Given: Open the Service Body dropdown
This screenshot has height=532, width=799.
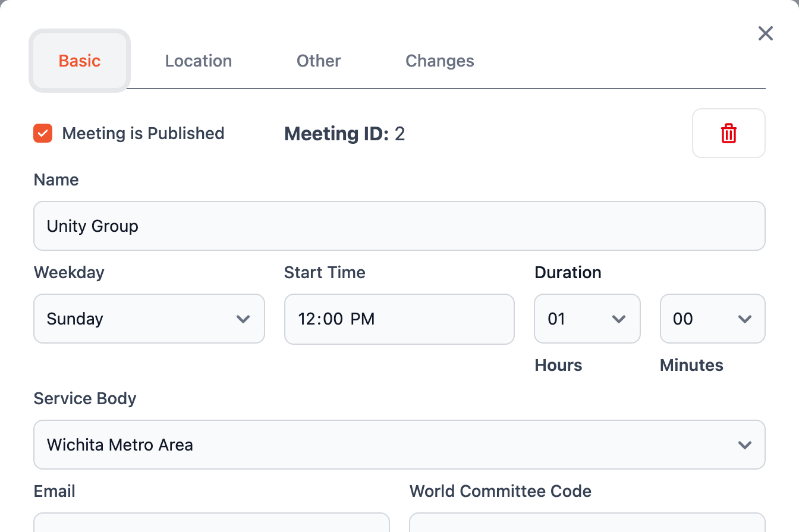Looking at the screenshot, I should pyautogui.click(x=400, y=445).
